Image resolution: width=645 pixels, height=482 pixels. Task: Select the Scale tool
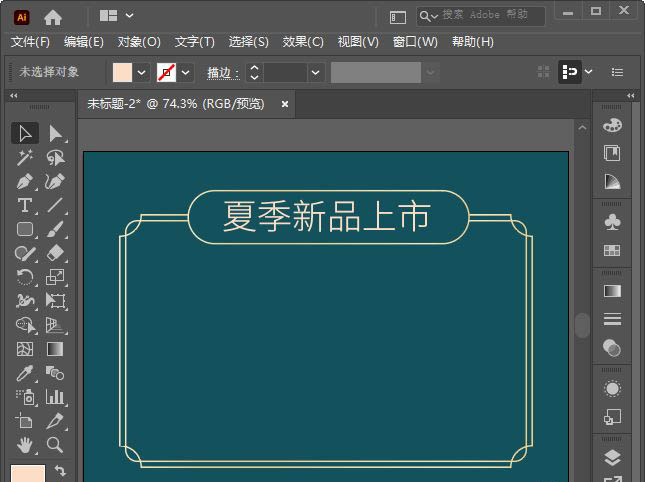pyautogui.click(x=56, y=277)
